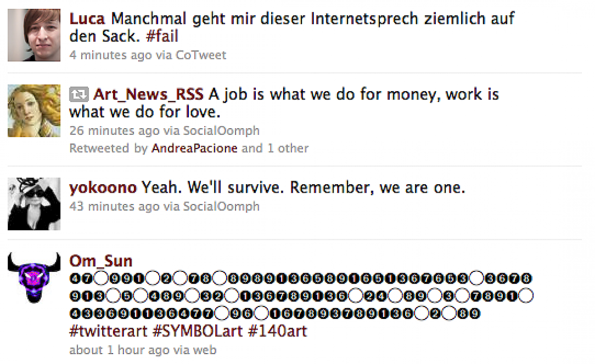This screenshot has width=595, height=364.
Task: Visit the yokoono username link
Action: (103, 188)
